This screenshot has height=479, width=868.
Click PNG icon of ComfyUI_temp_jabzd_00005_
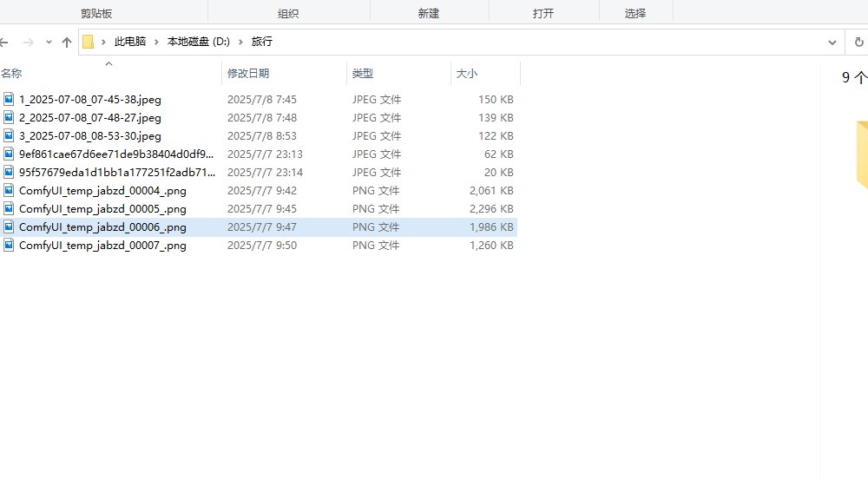(x=9, y=208)
